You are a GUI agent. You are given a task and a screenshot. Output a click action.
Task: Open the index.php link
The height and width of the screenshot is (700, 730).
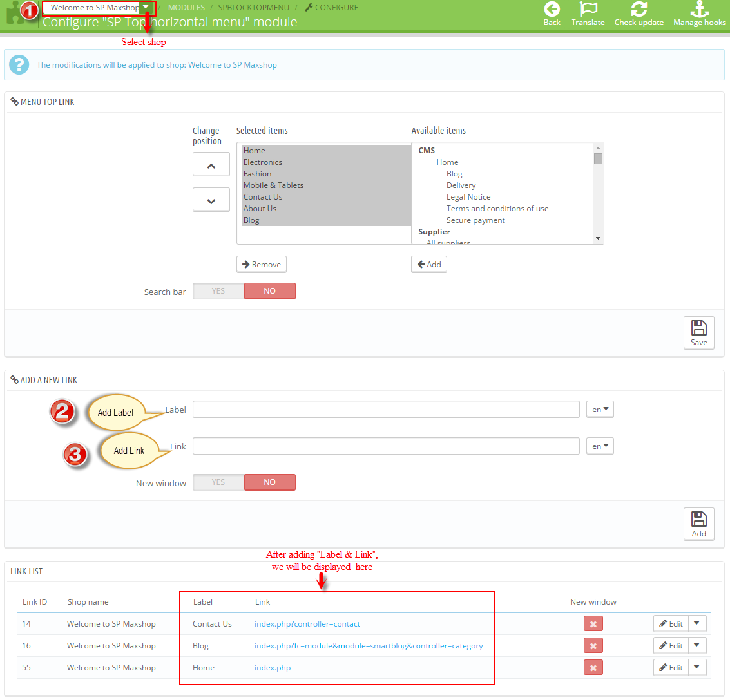(x=273, y=667)
